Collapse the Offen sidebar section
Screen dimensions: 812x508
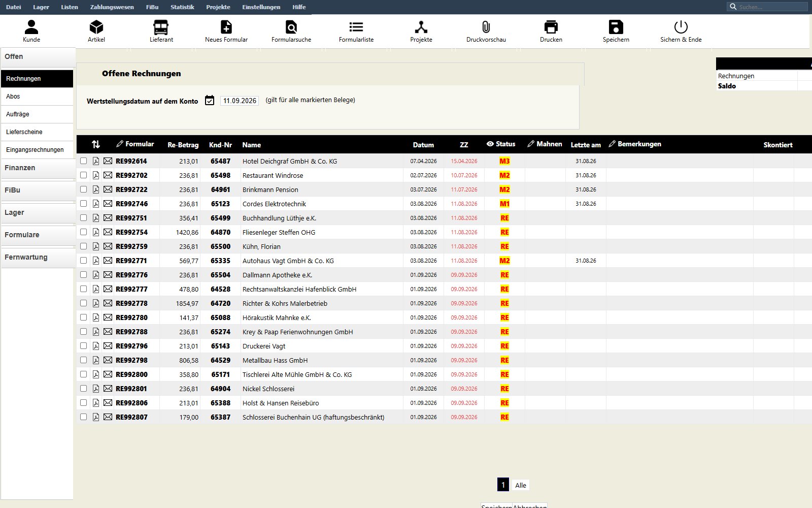38,57
